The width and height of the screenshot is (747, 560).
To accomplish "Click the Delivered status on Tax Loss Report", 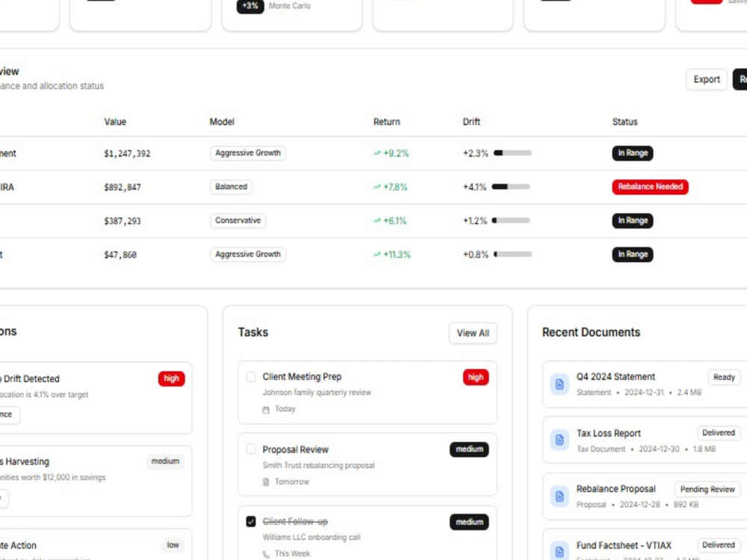I will [x=719, y=433].
